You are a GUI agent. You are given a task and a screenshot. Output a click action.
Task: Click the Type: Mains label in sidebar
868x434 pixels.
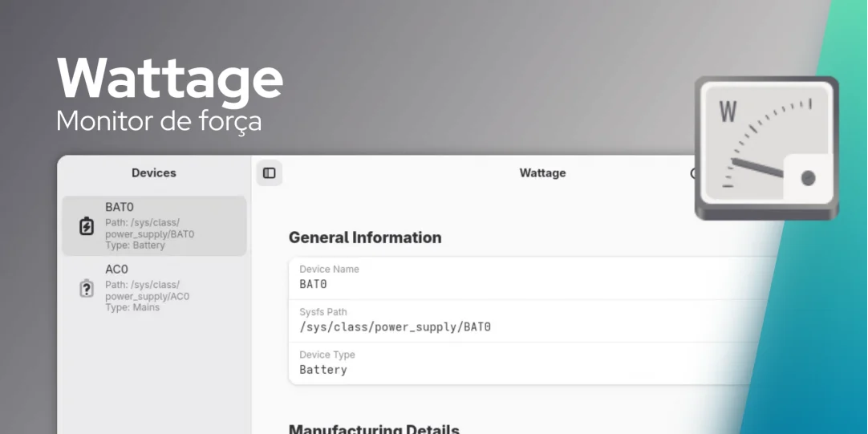pos(132,307)
